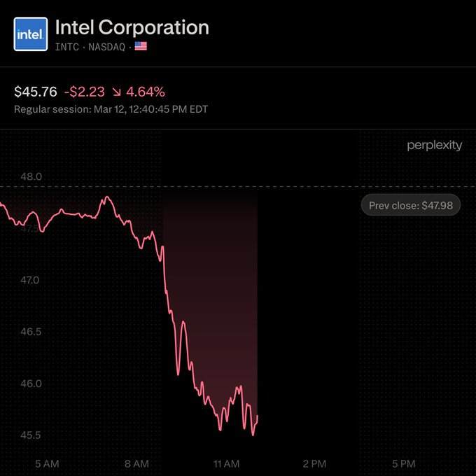This screenshot has width=476, height=476.
Task: Click the 46.5 price axis label
Action: 30,332
